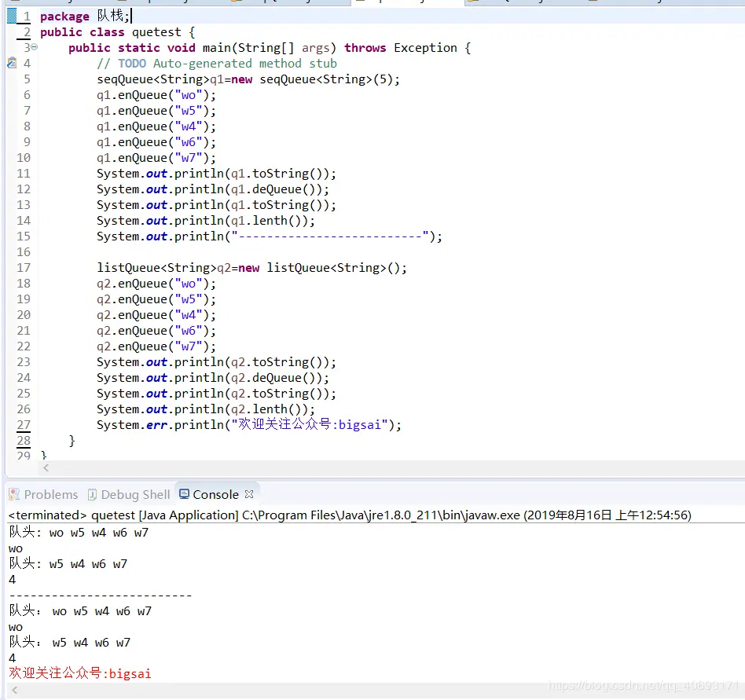745x700 pixels.
Task: Click line number 17 in the gutter
Action: click(24, 268)
